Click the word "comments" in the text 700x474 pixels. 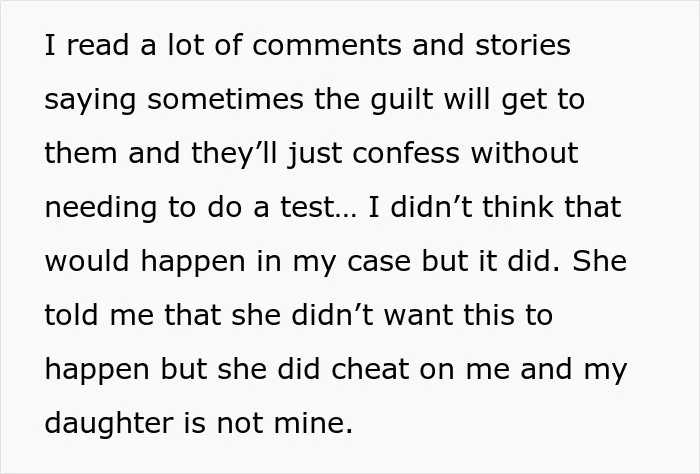(x=327, y=46)
